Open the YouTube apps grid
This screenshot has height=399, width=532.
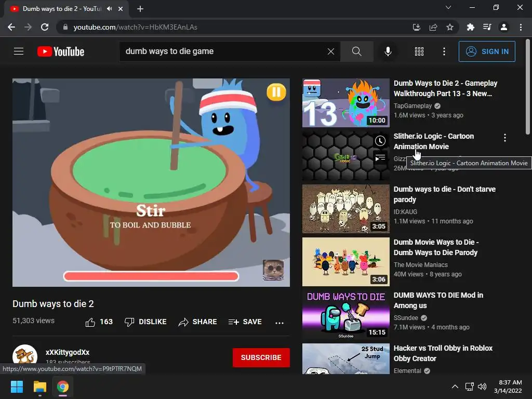[419, 51]
